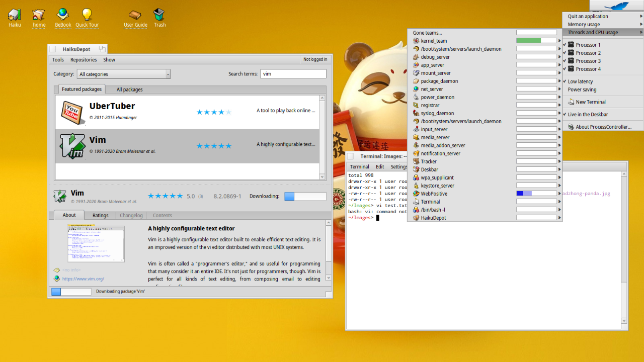Select the WebPositive globe icon in team list
Image resolution: width=644 pixels, height=362 pixels.
[416, 194]
